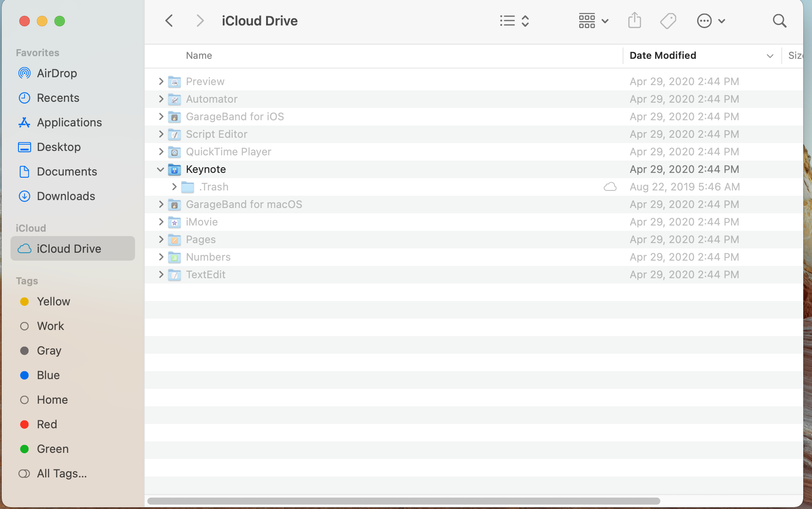The image size is (812, 509).
Task: Expand the TextEdit folder
Action: [x=161, y=274]
